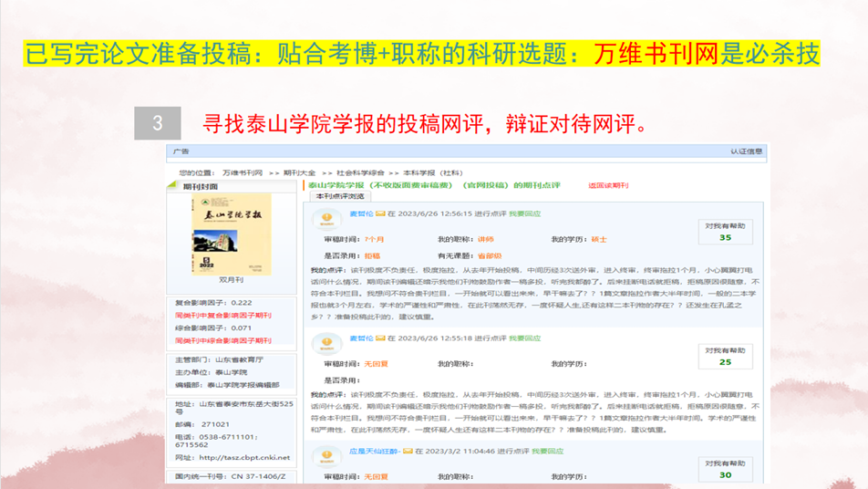The width and height of the screenshot is (868, 489).
Task: Click 认证信息 at top right
Action: click(x=746, y=151)
